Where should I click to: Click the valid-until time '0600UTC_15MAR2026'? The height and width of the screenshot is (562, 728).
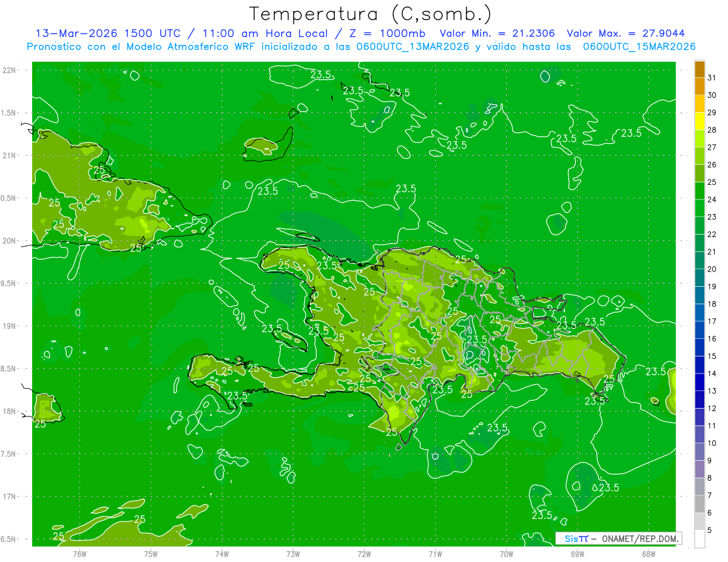click(x=639, y=47)
